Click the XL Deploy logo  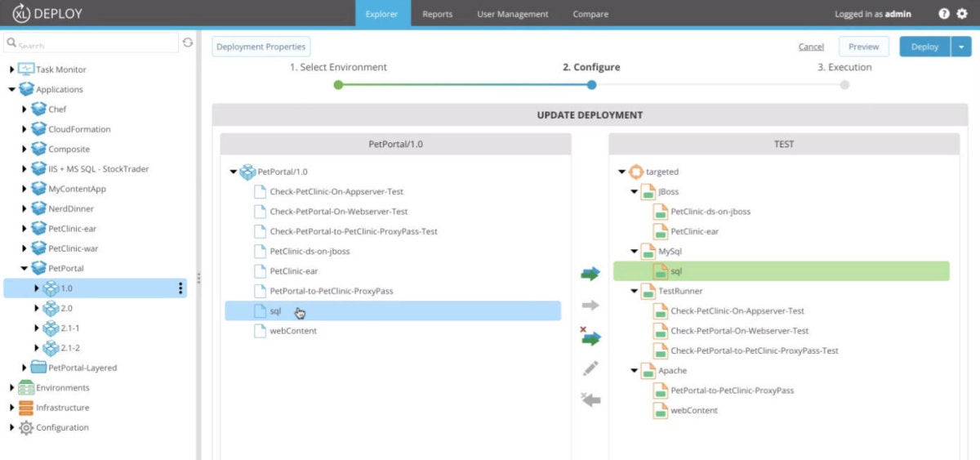tap(47, 14)
